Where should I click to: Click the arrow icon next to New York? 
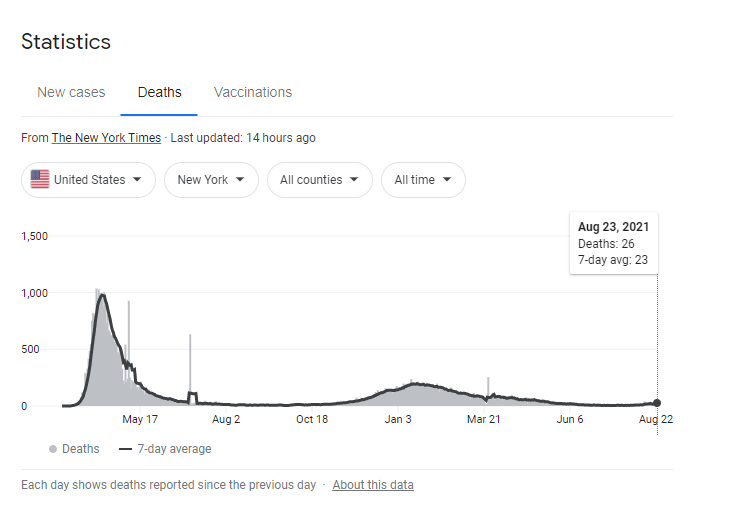click(x=240, y=179)
